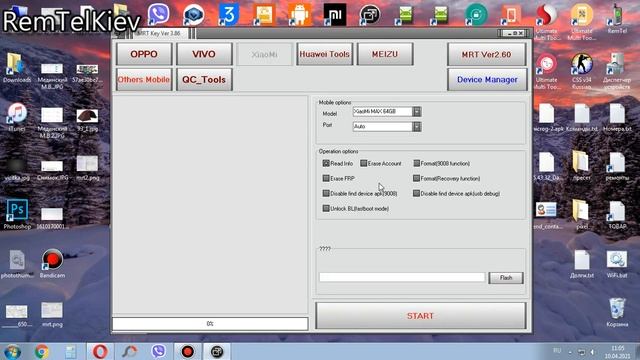Launch Chrome from the taskbar
The height and width of the screenshot is (360, 640).
(x=42, y=351)
